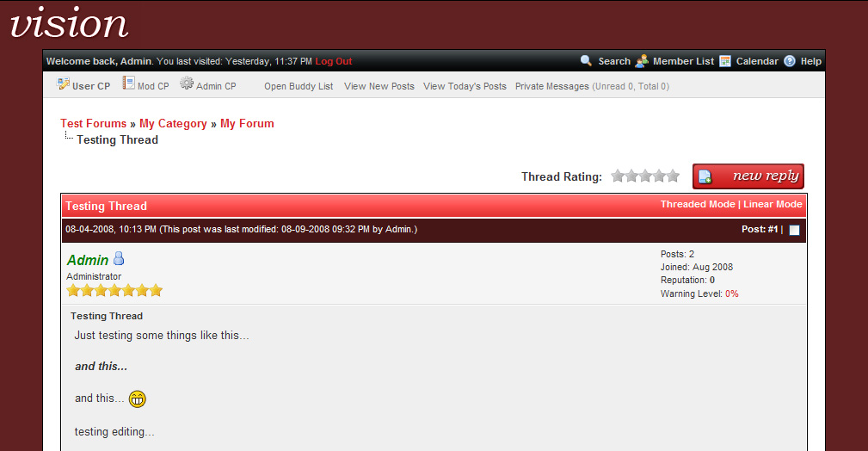This screenshot has width=868, height=451.
Task: Open Admin's user profile name
Action: [x=88, y=260]
